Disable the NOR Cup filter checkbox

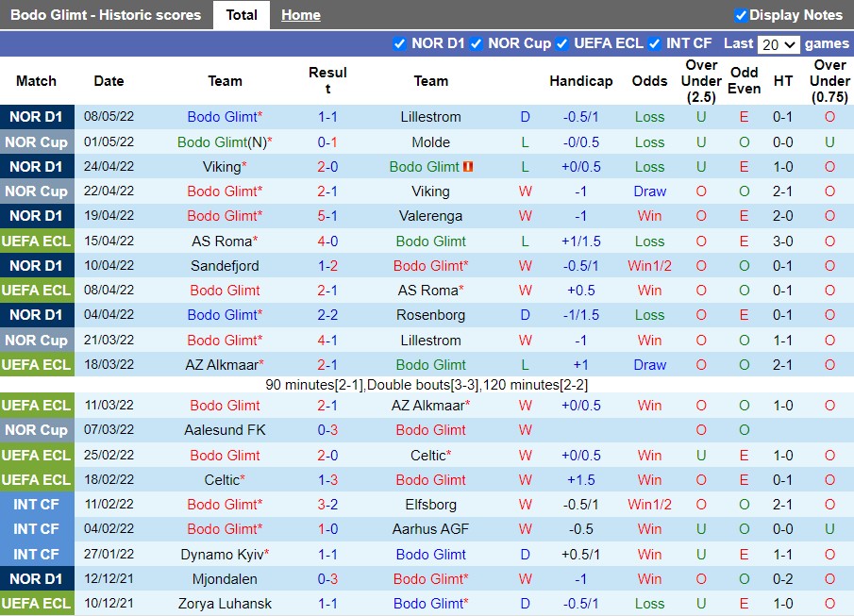pyautogui.click(x=476, y=43)
